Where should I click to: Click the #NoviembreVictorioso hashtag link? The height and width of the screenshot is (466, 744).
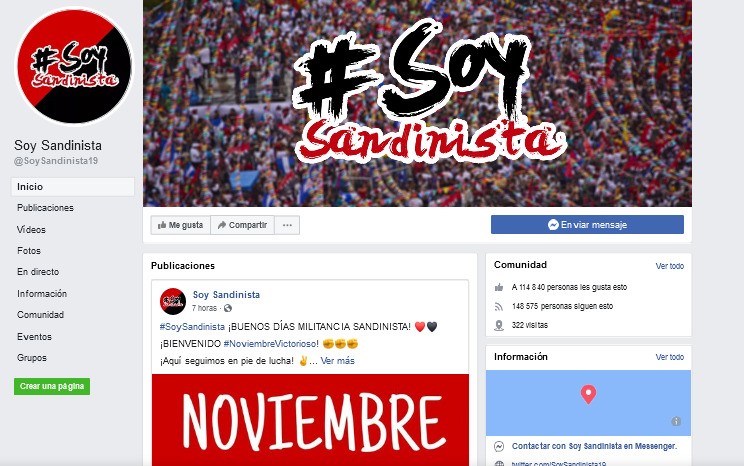click(x=271, y=344)
